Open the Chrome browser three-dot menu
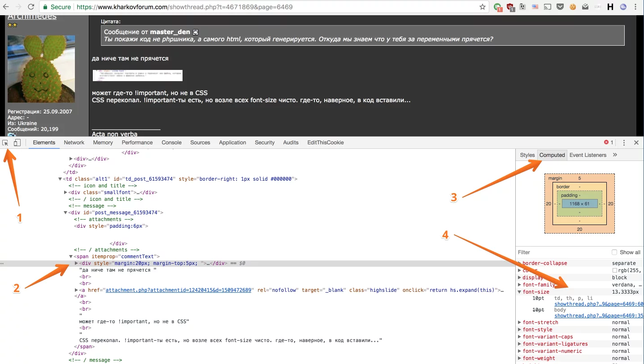Image resolution: width=644 pixels, height=364 pixels. pos(636,7)
